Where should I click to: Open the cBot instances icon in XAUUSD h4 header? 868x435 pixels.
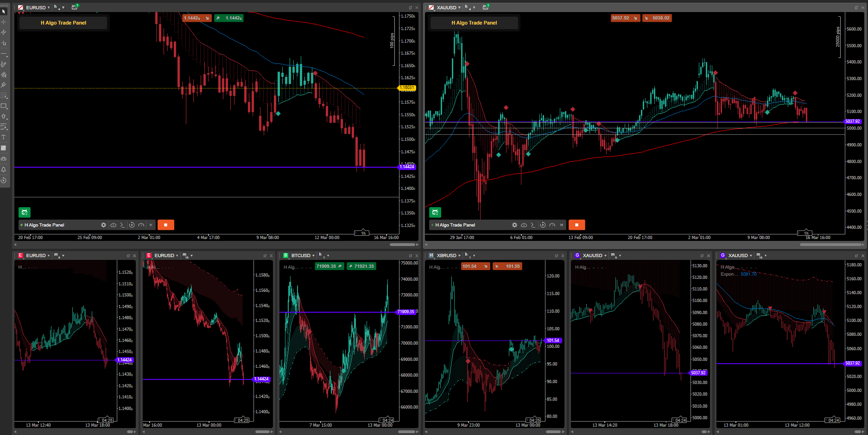tap(485, 7)
